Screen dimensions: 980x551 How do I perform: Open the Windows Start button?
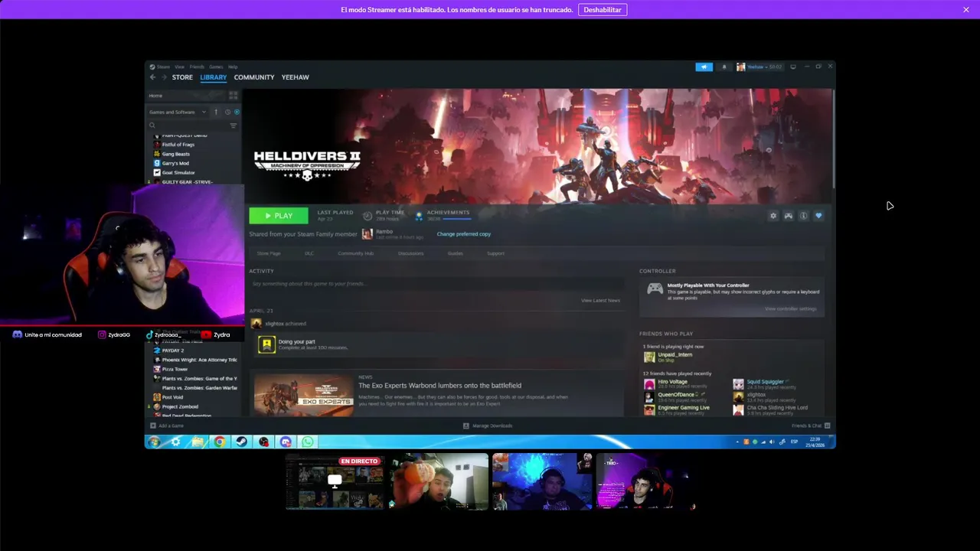tap(154, 442)
